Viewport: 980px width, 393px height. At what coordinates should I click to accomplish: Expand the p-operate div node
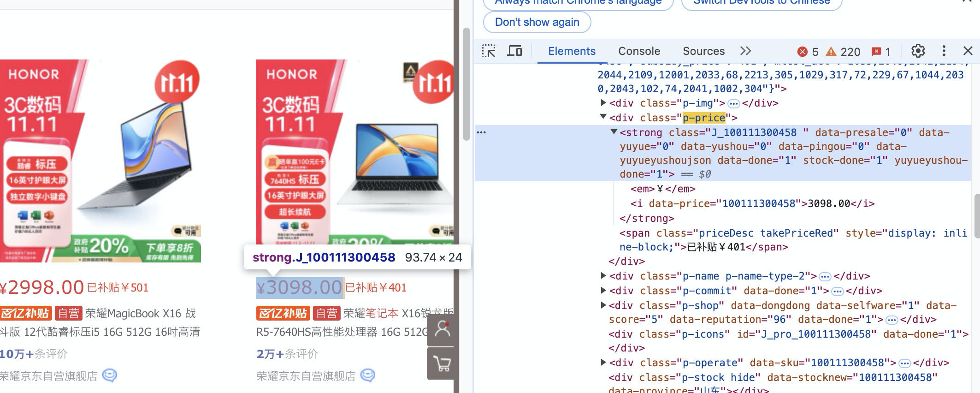(603, 362)
